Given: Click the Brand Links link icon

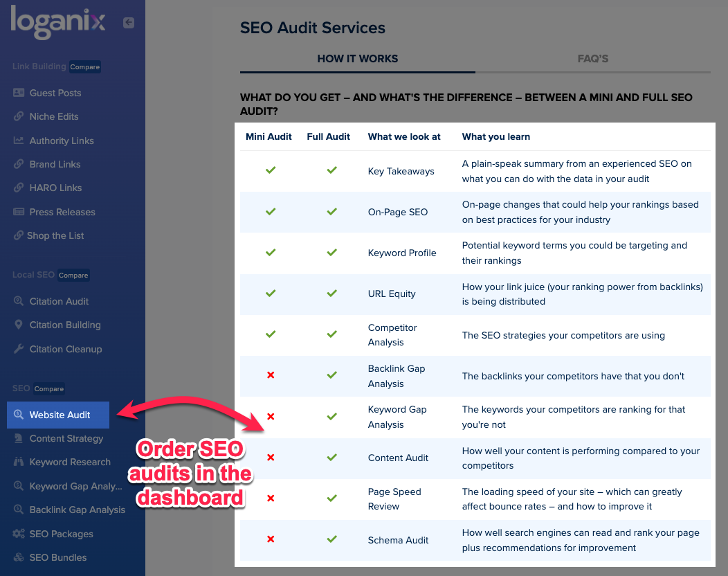Looking at the screenshot, I should point(19,164).
